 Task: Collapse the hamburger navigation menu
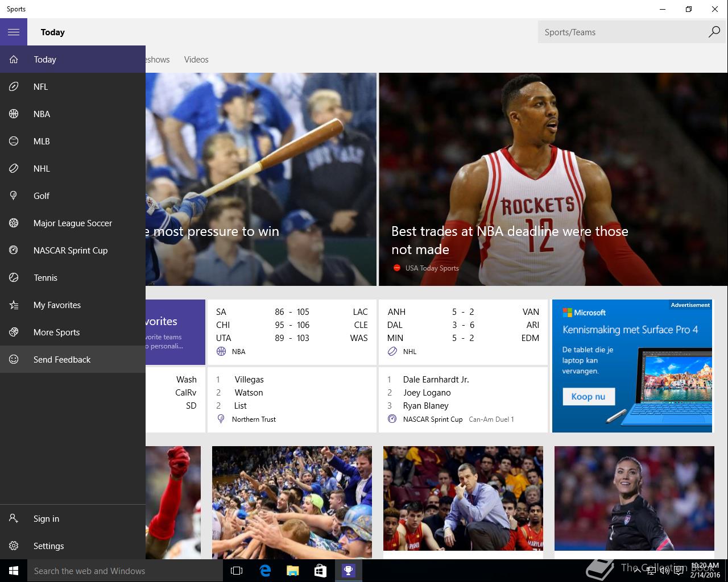click(14, 32)
